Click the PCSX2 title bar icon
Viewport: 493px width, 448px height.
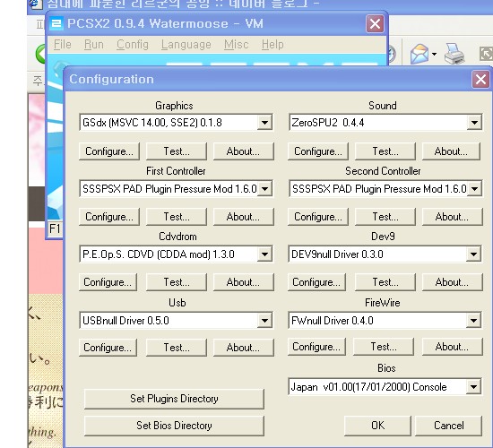point(56,23)
